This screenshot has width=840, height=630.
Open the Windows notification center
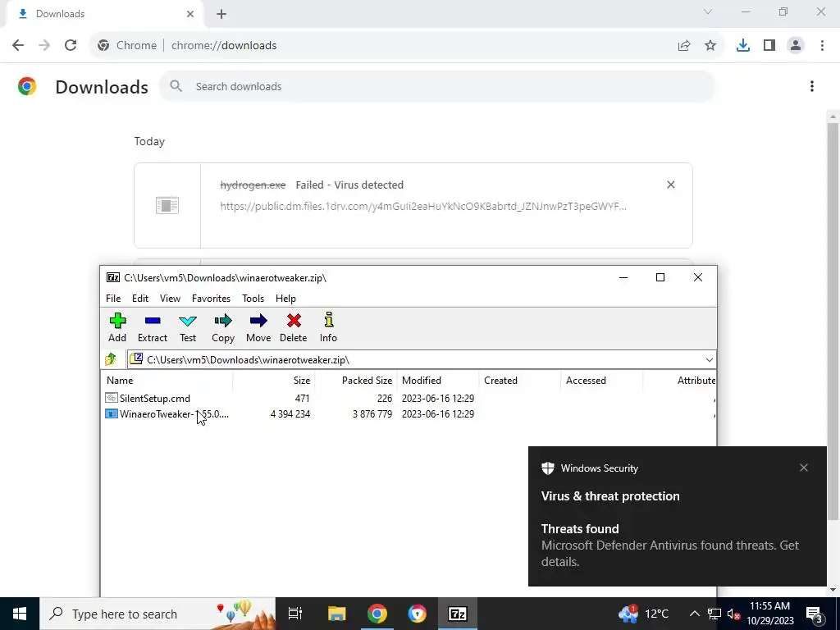(815, 614)
